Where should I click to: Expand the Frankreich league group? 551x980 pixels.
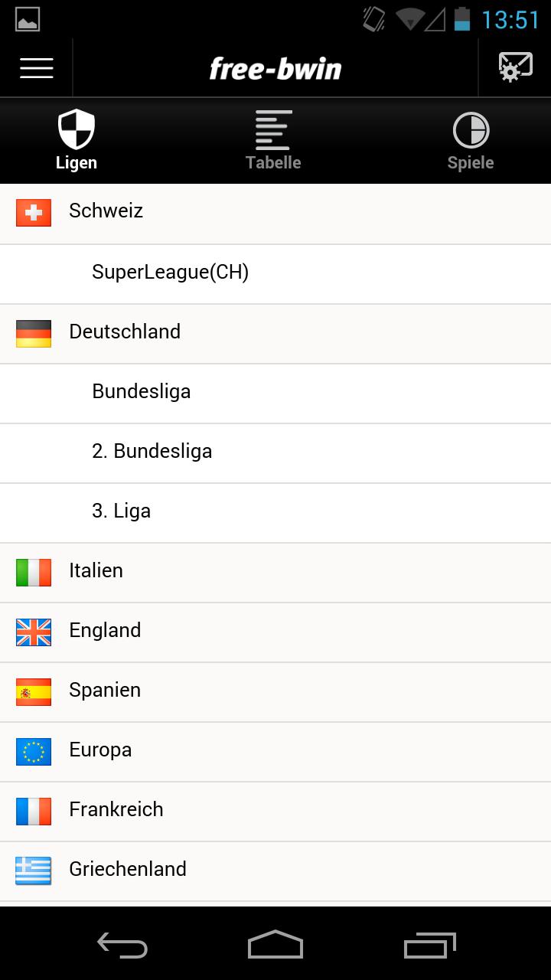click(275, 810)
